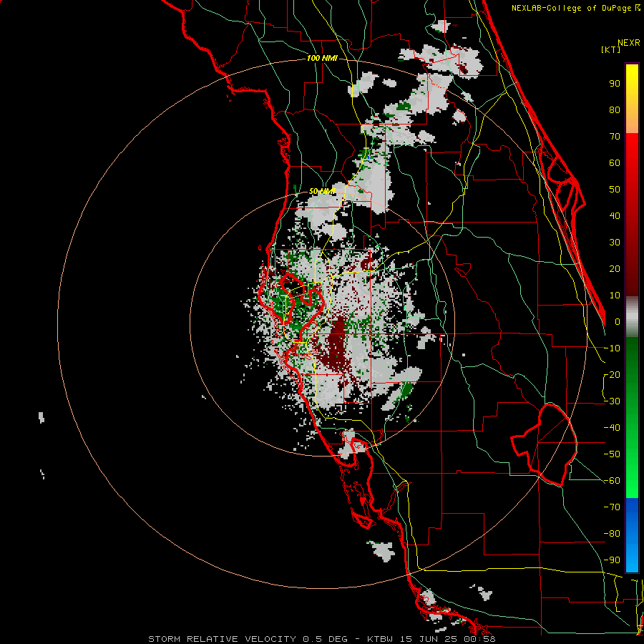The image size is (644, 644).
Task: Click the positive 50 scale value
Action: 615,190
